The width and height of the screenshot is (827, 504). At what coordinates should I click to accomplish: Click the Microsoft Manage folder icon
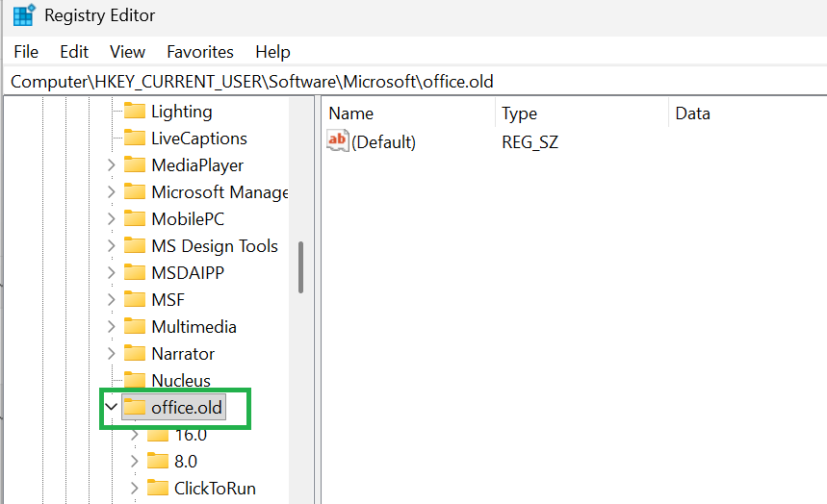(135, 191)
